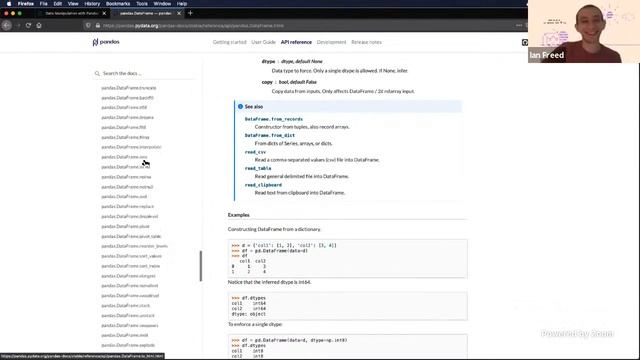
Task: Click the See also info icon
Action: [x=240, y=107]
